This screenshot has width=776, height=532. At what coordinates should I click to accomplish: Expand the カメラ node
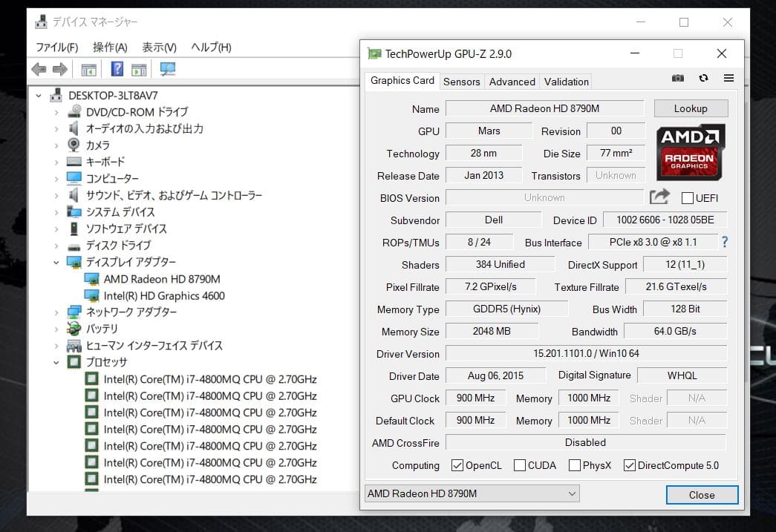pos(56,145)
